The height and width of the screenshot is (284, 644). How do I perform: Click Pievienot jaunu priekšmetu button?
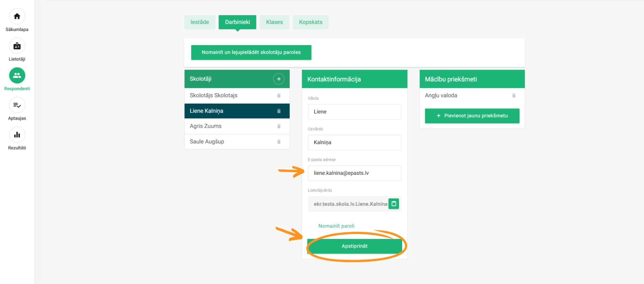(x=472, y=116)
